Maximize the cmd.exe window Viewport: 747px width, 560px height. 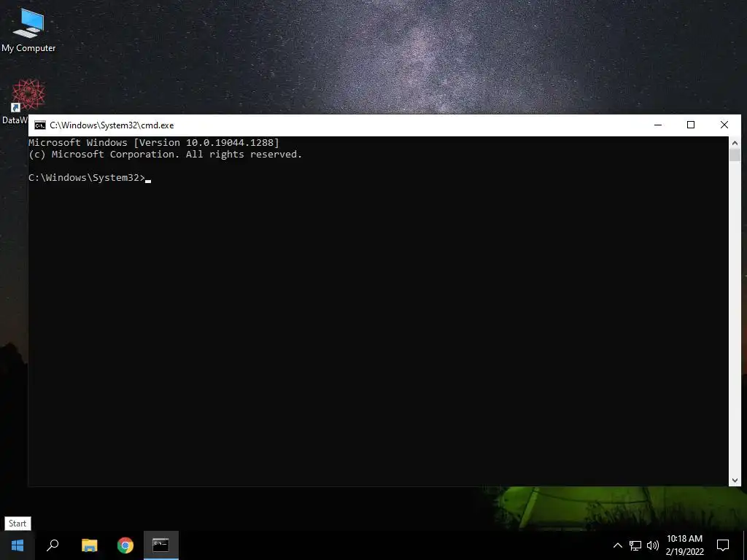(691, 125)
